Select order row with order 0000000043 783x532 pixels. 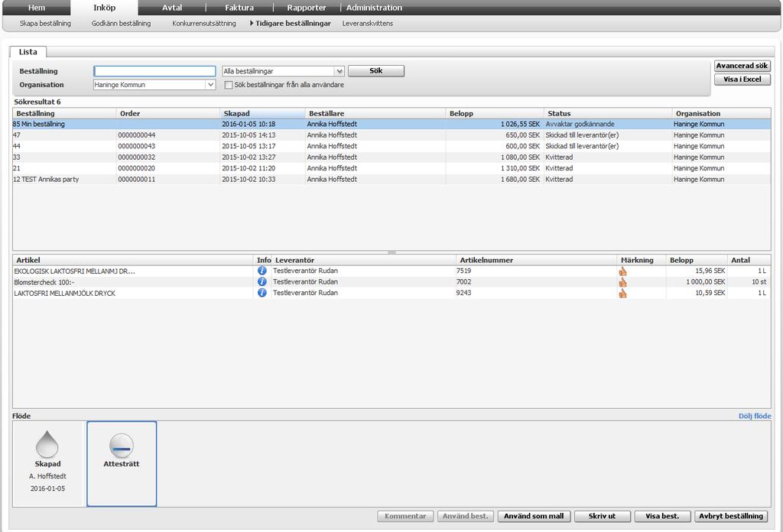391,146
